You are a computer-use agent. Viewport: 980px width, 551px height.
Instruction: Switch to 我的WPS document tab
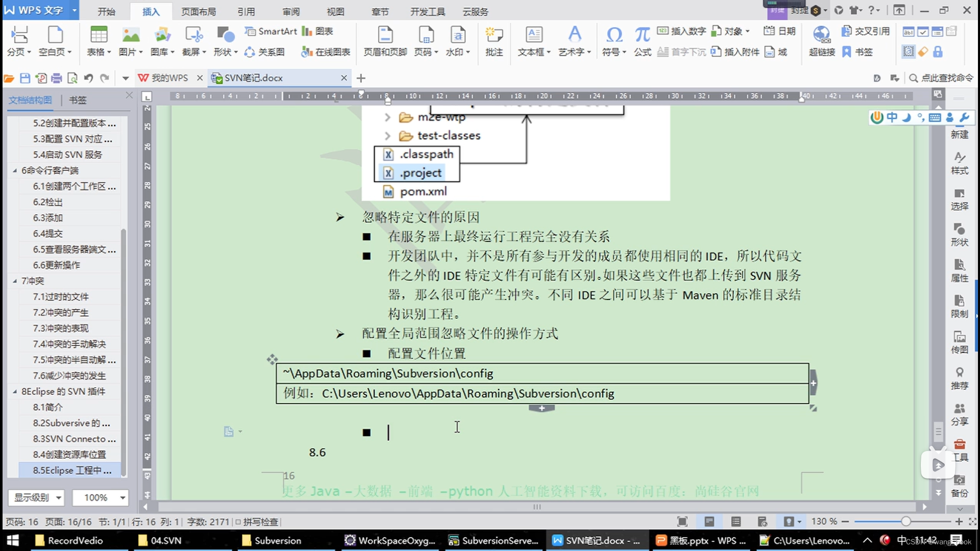[170, 78]
